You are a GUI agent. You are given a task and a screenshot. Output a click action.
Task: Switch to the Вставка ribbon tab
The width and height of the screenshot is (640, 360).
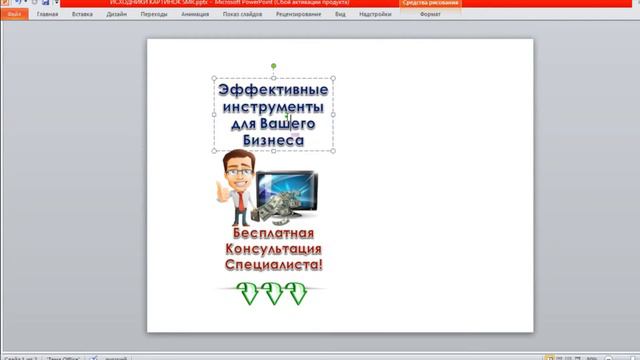point(82,14)
